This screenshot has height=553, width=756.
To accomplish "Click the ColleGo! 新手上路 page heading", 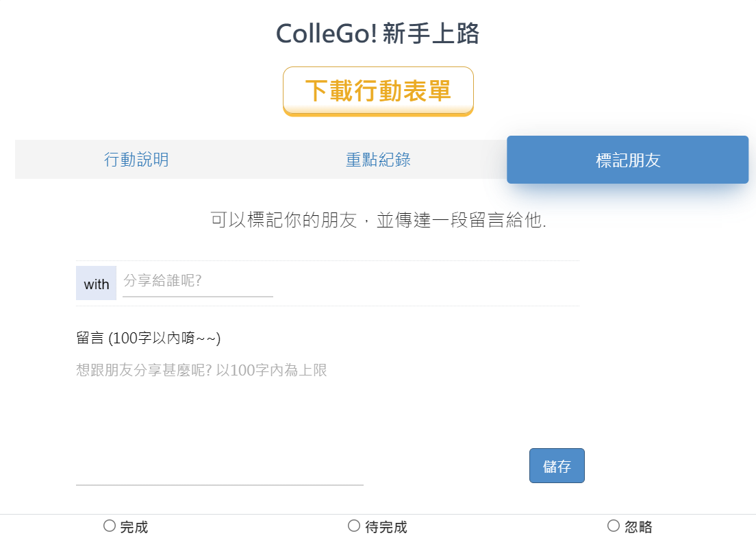I will click(377, 34).
